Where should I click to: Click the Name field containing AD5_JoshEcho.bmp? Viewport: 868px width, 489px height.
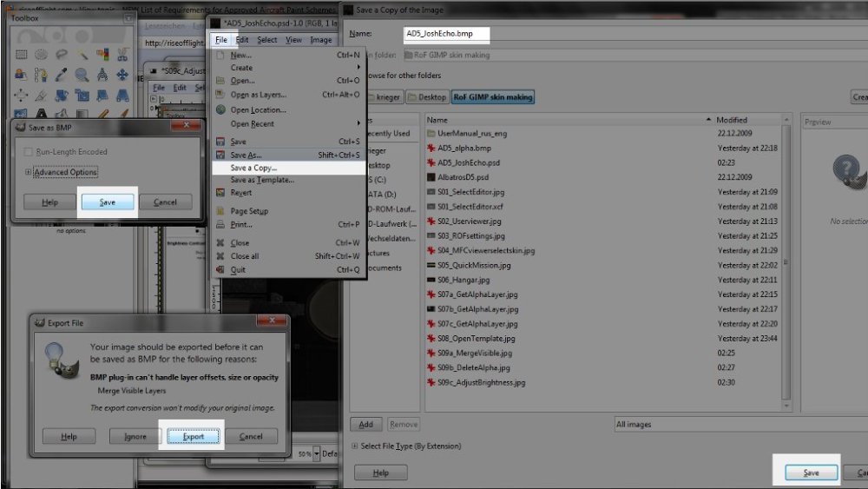pyautogui.click(x=446, y=34)
